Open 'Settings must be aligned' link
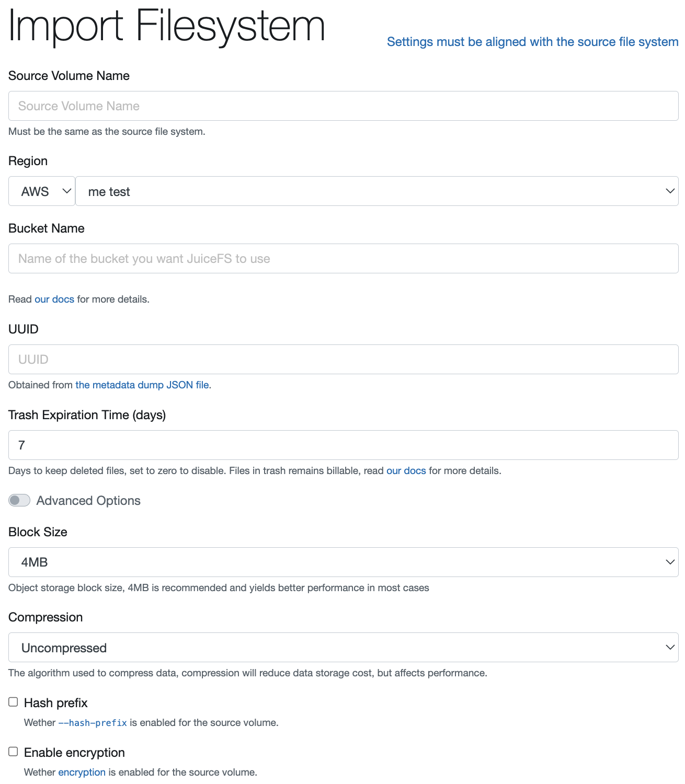 pos(532,42)
